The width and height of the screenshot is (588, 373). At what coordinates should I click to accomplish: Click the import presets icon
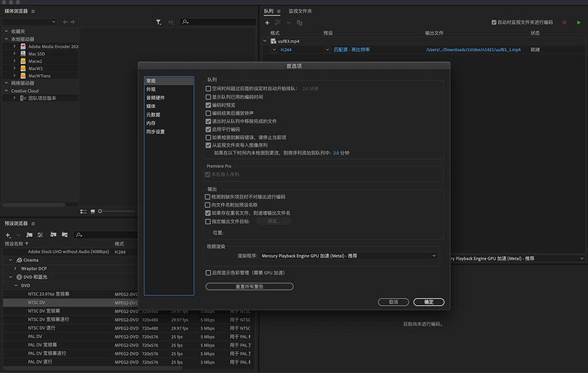54,235
